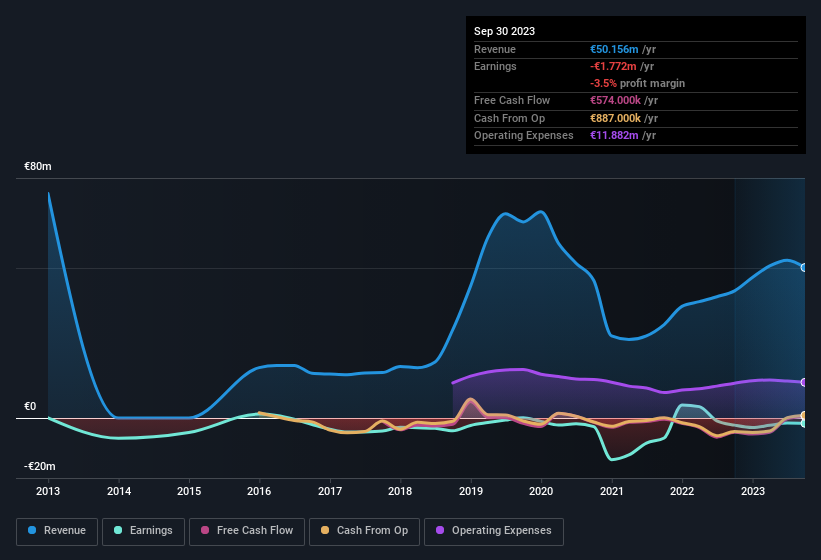Screen dimensions: 821x560
Task: Toggle the Revenue series in legend
Action: pyautogui.click(x=58, y=531)
